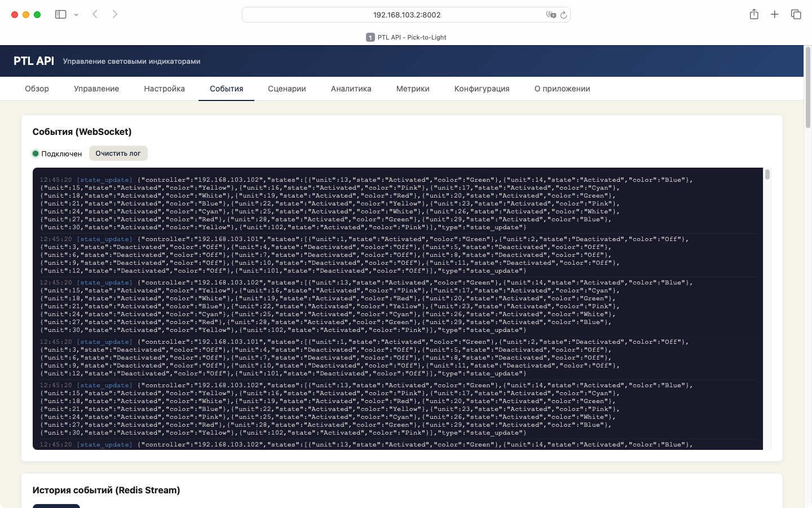Click the forward navigation arrow

click(115, 14)
